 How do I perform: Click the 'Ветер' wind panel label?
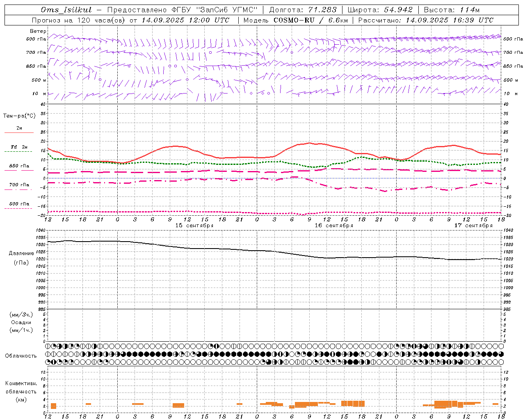[x=38, y=31]
